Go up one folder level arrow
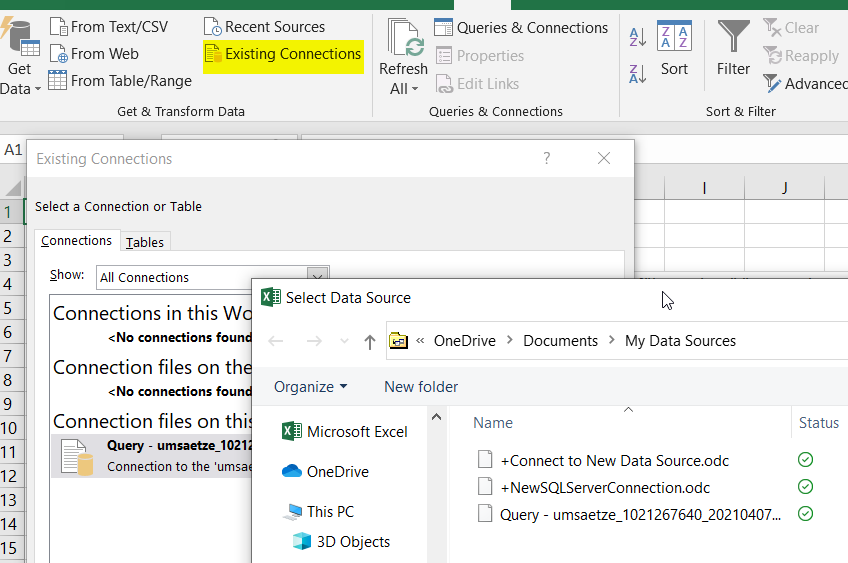Image resolution: width=848 pixels, height=563 pixels. coord(369,341)
